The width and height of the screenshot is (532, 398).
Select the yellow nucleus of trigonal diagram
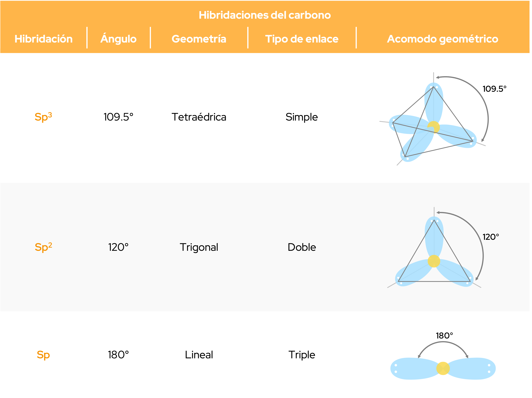tap(434, 261)
